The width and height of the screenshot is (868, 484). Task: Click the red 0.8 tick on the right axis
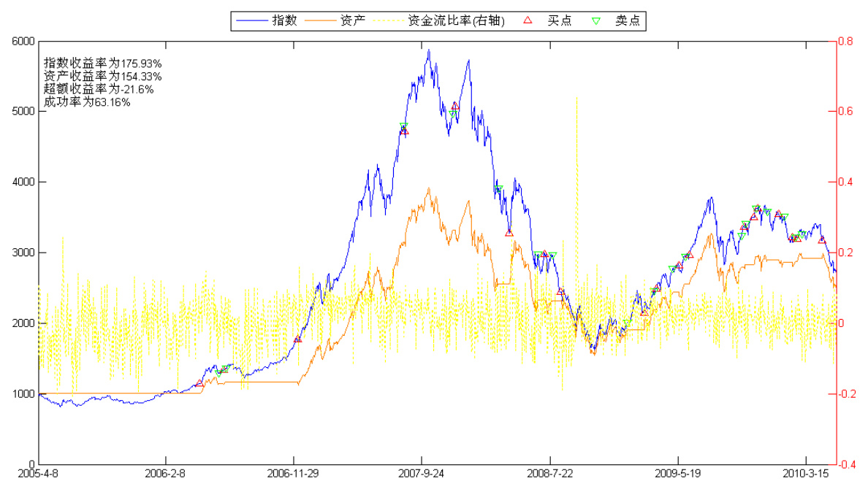tap(845, 42)
